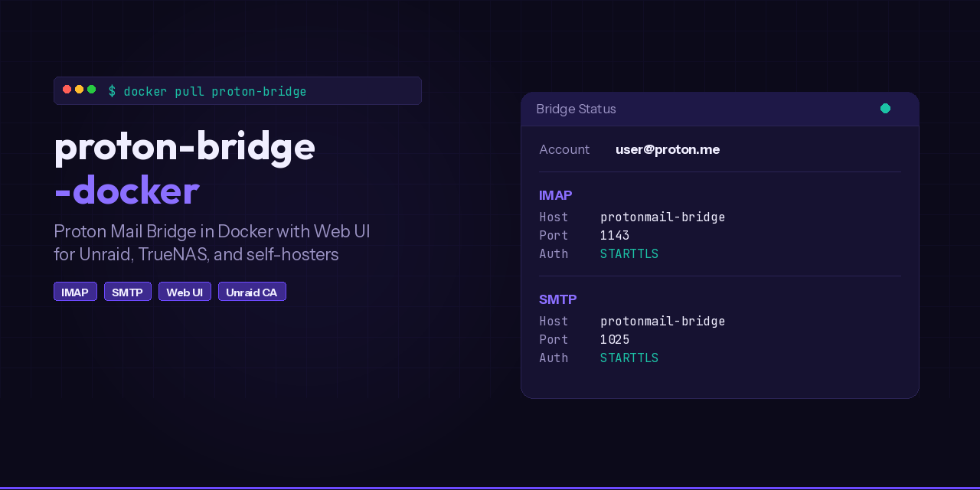Click the subtitle mentioning Unraid, TrueNAS, and self-hosters

click(212, 243)
